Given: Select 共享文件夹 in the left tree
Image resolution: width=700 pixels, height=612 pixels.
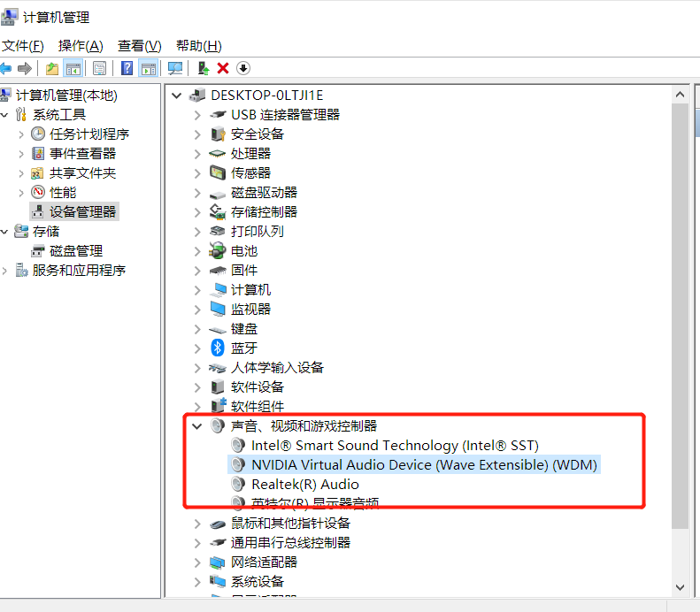Looking at the screenshot, I should pos(82,173).
